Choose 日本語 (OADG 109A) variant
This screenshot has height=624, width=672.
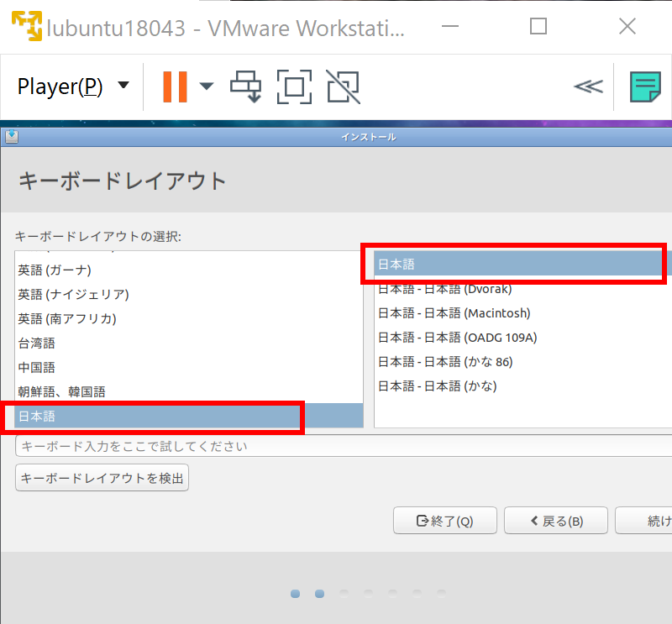click(x=522, y=338)
